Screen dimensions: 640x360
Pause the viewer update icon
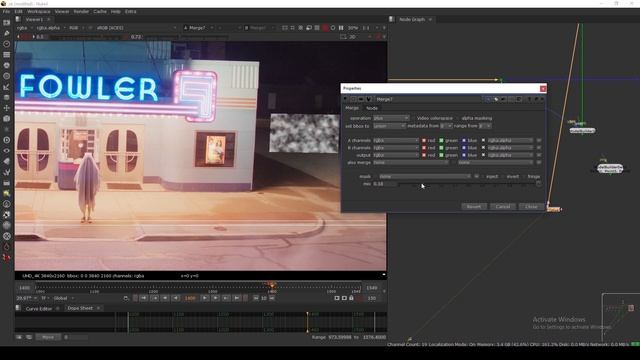click(341, 28)
